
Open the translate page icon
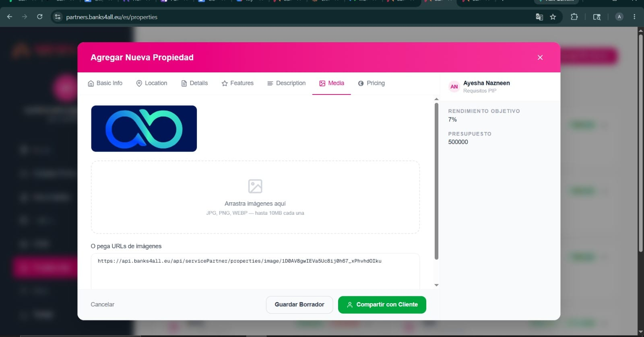pyautogui.click(x=539, y=17)
